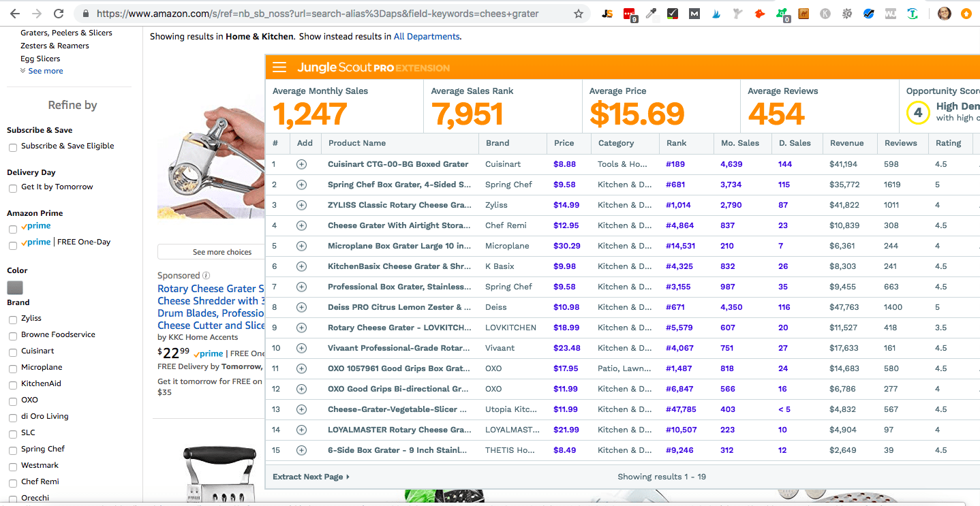Open the All Departments link
Image resolution: width=980 pixels, height=506 pixels.
426,37
